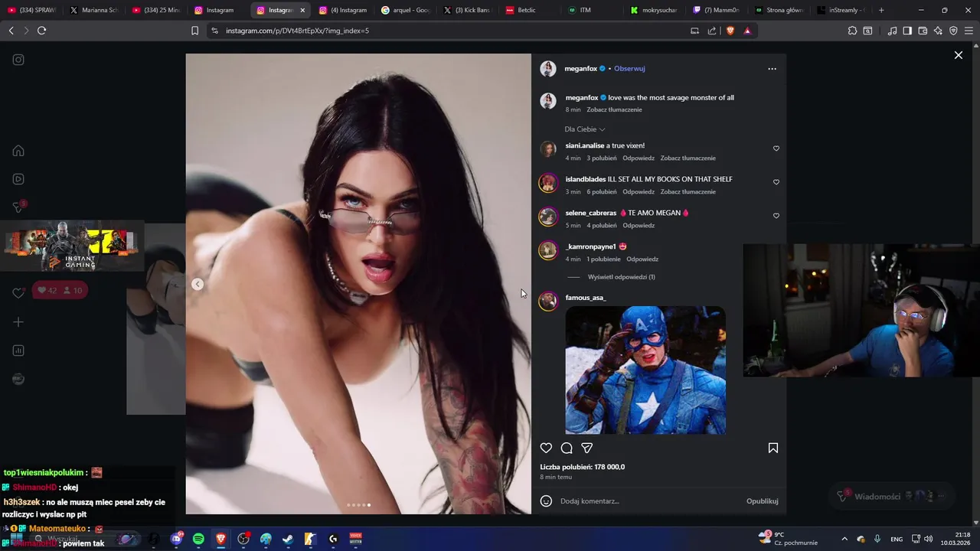Open the Captain America GIF comment
Viewport: 980px width, 551px height.
point(645,370)
